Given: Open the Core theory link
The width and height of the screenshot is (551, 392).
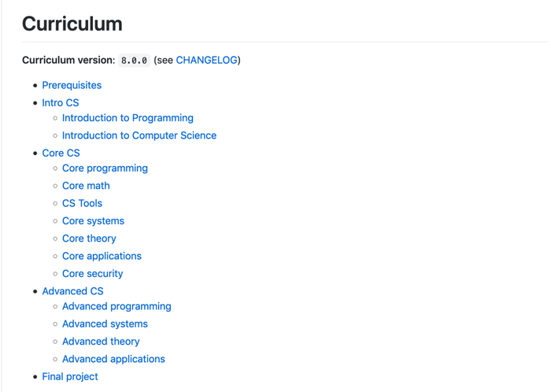Looking at the screenshot, I should click(89, 239).
